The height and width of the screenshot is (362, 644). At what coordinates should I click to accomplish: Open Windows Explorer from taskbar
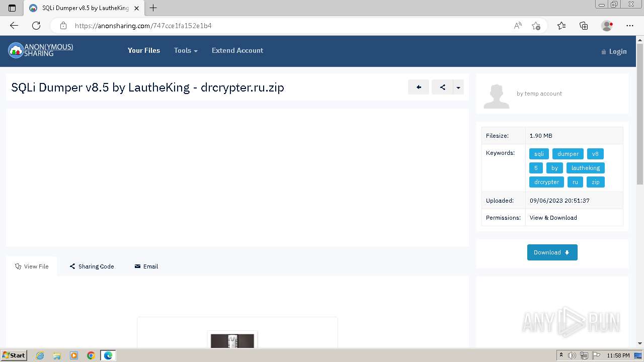coord(57,355)
